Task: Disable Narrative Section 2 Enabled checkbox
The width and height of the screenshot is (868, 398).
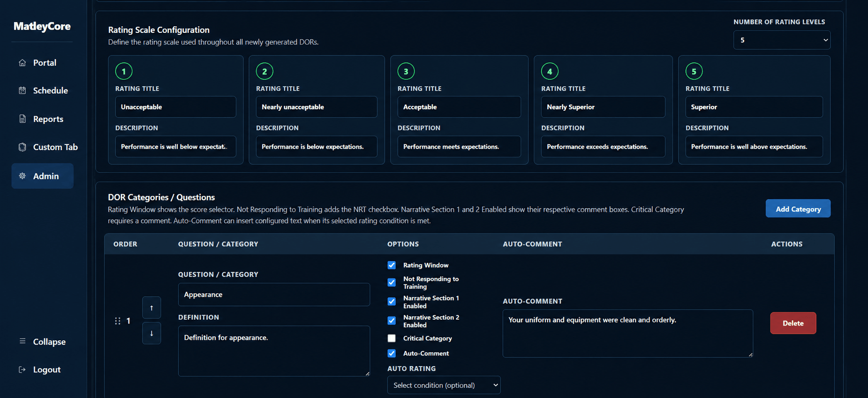Action: point(392,321)
